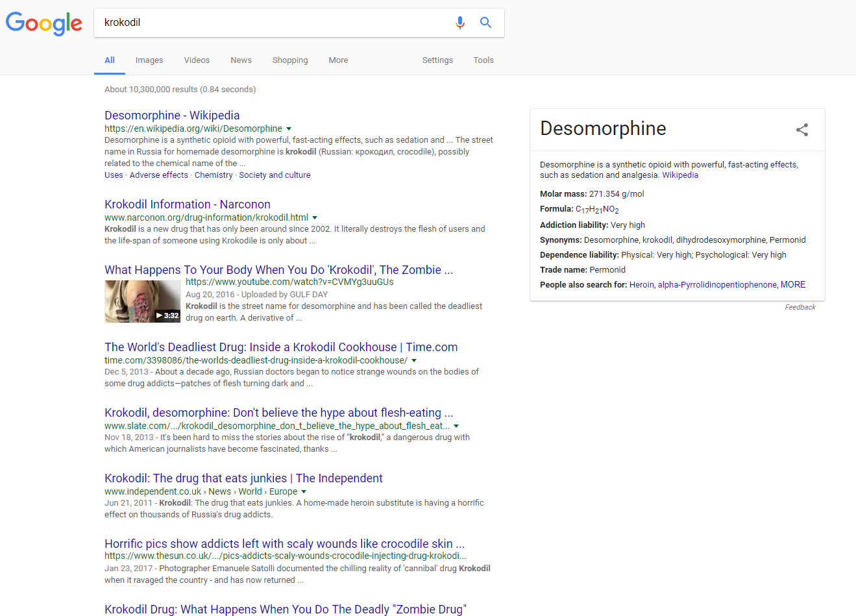Click the Desomorphine panel title
Image resolution: width=856 pixels, height=616 pixels.
click(x=603, y=129)
